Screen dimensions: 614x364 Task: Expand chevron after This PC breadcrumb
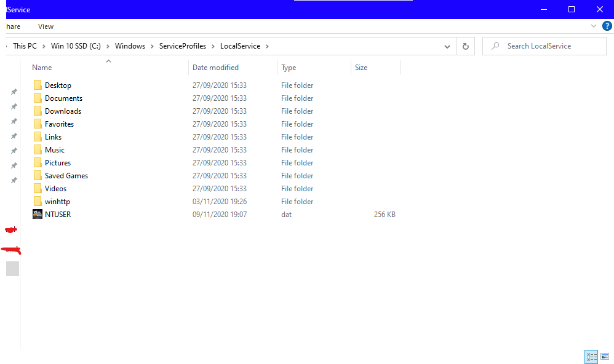[x=44, y=46]
